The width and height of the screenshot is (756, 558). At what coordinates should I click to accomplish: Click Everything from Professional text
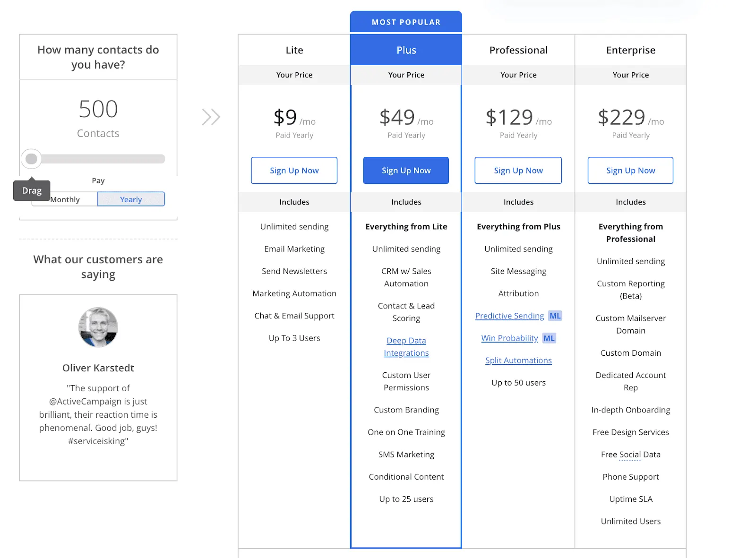[631, 232]
